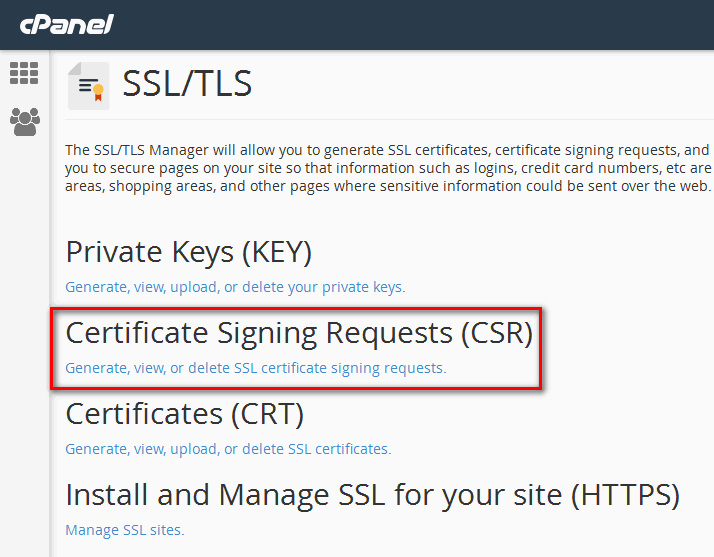Open the Manage SSL sites link
714x557 pixels.
[125, 530]
